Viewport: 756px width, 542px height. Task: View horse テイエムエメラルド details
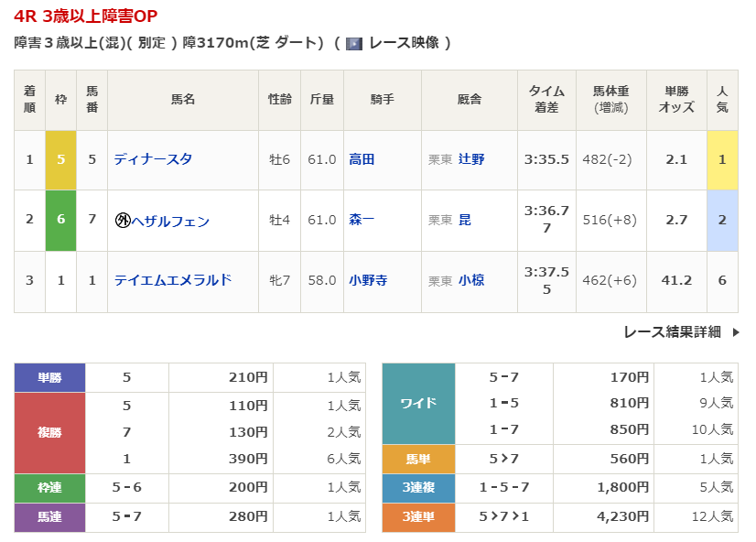click(172, 280)
